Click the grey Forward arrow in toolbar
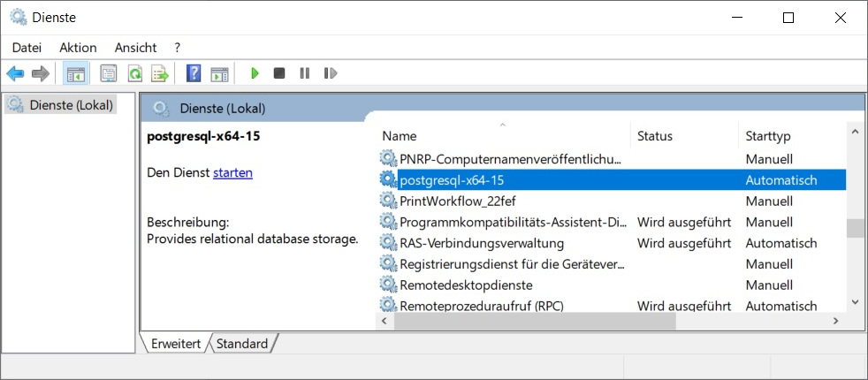Image resolution: width=868 pixels, height=380 pixels. coord(41,73)
